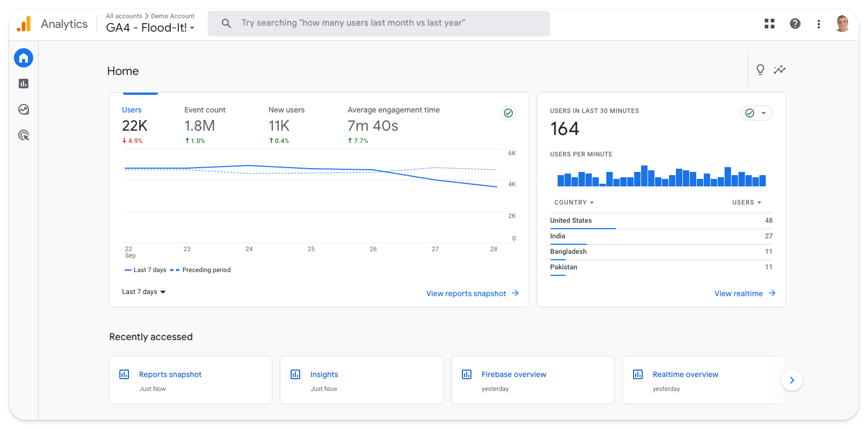This screenshot has width=868, height=429.
Task: Open the Advertising icon in left sidebar
Action: (24, 136)
